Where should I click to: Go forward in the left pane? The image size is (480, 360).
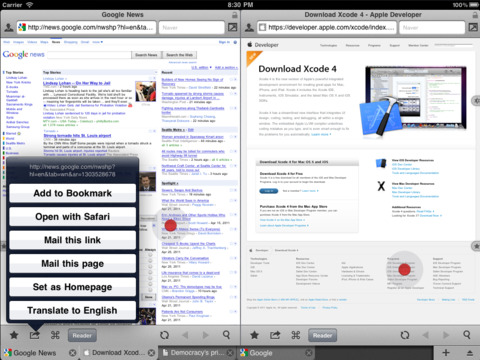pyautogui.click(x=206, y=335)
